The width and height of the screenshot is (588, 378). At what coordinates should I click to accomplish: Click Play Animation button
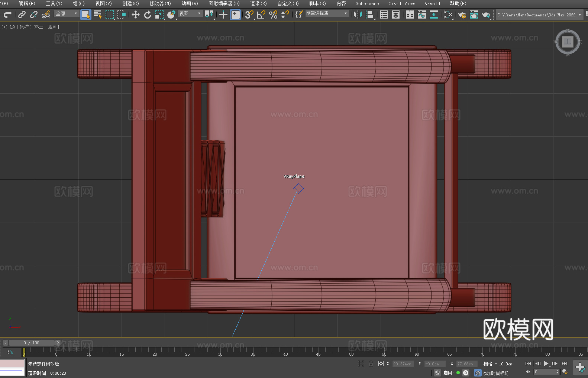pyautogui.click(x=546, y=364)
